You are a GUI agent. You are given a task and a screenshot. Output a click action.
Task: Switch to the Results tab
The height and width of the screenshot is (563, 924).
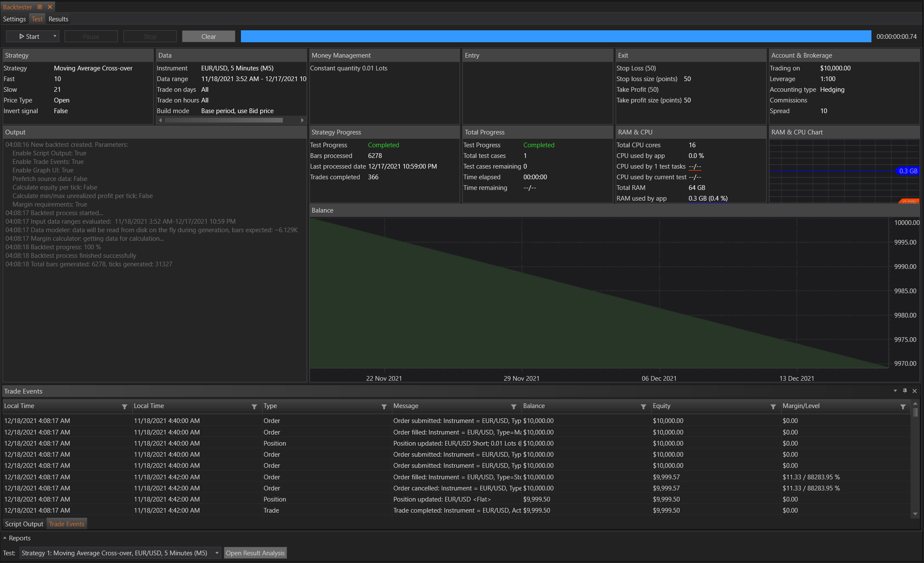coord(58,19)
